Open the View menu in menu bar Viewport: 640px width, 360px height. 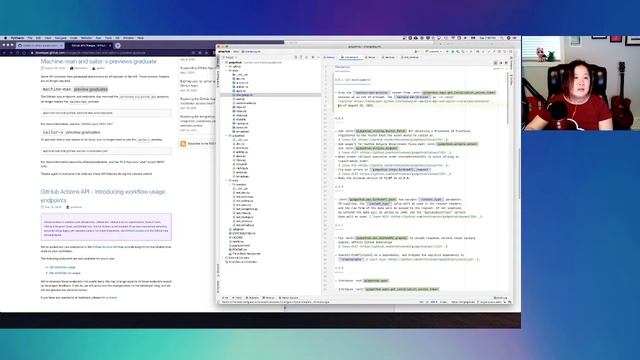(x=48, y=38)
